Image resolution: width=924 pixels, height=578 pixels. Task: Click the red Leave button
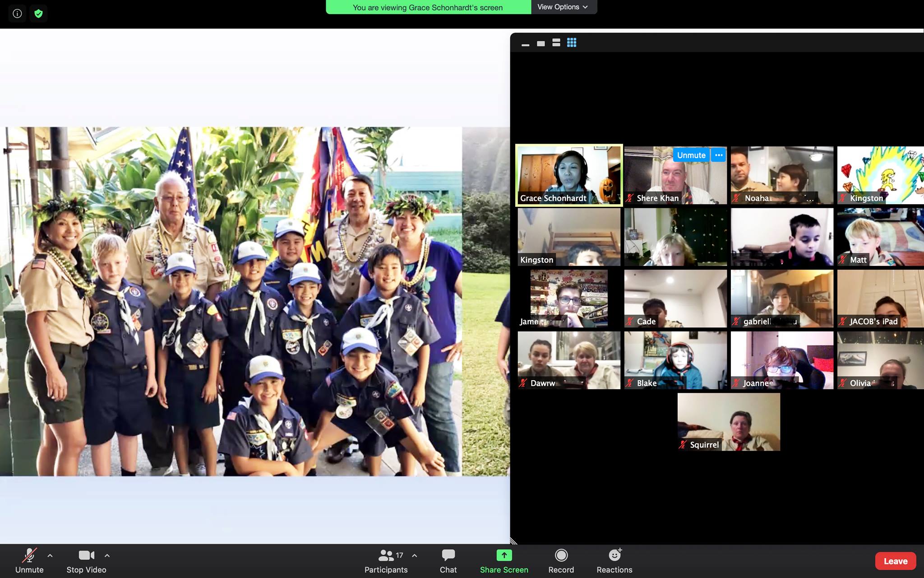point(895,561)
